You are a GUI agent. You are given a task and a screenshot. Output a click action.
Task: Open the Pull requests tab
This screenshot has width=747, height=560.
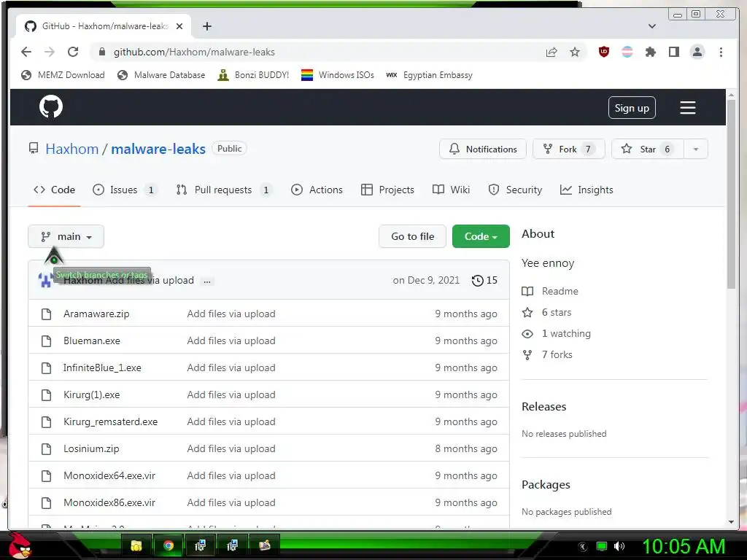(x=223, y=190)
